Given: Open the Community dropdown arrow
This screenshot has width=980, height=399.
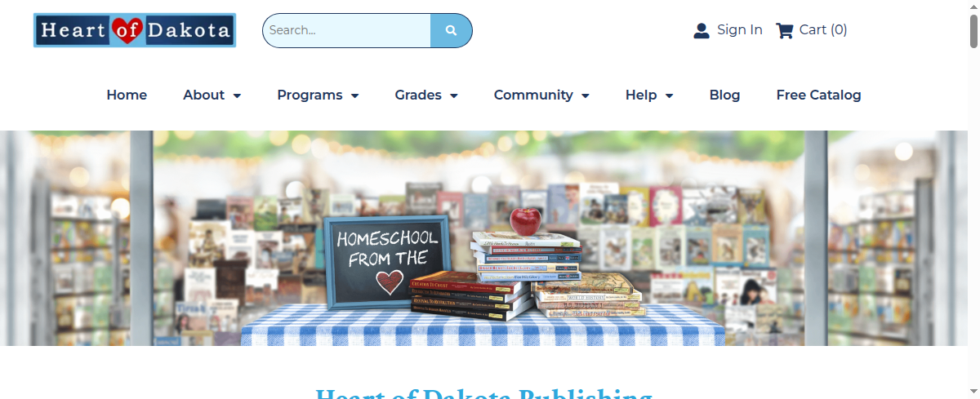Looking at the screenshot, I should click(586, 96).
